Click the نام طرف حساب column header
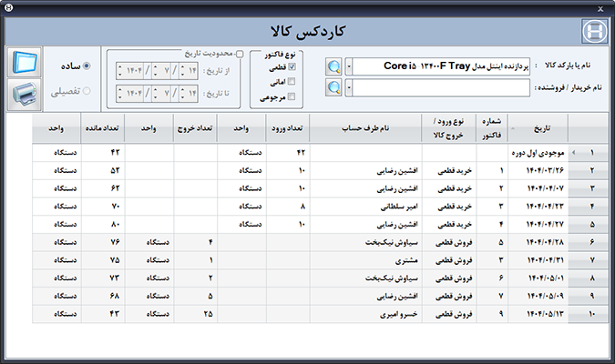615x364 pixels. pos(365,128)
